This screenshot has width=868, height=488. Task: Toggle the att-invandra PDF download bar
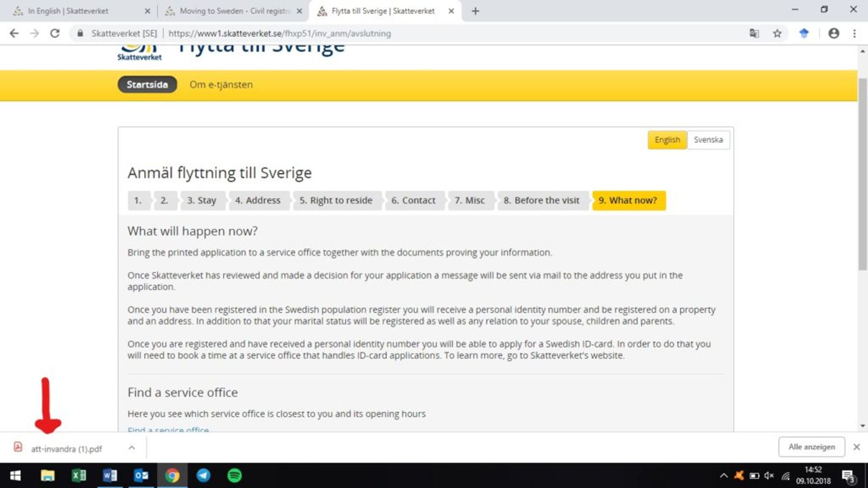pyautogui.click(x=131, y=449)
